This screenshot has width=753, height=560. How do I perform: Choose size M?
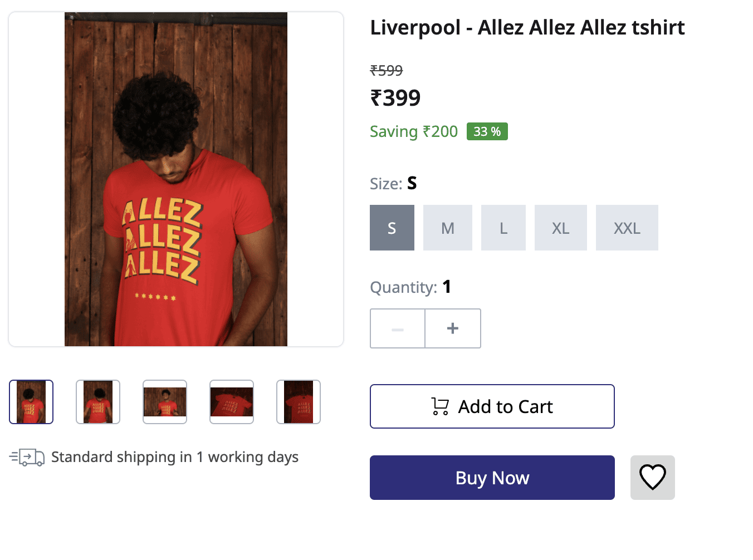click(448, 228)
